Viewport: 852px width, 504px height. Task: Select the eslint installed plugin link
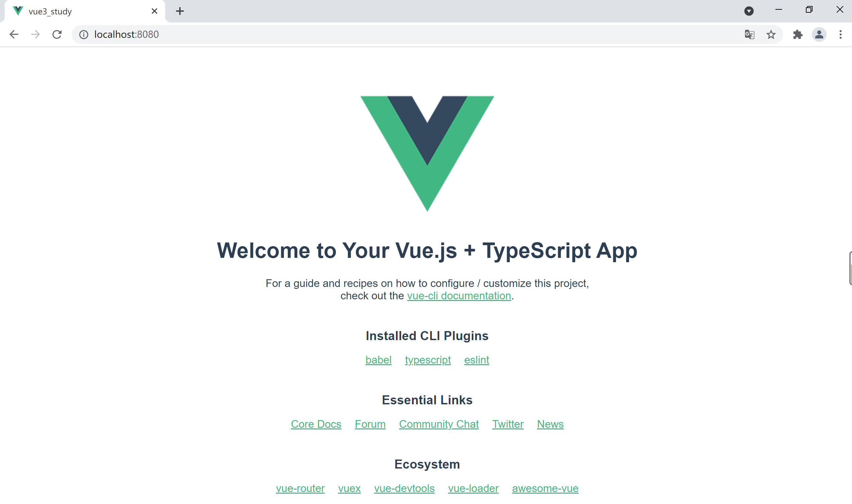[x=477, y=360]
